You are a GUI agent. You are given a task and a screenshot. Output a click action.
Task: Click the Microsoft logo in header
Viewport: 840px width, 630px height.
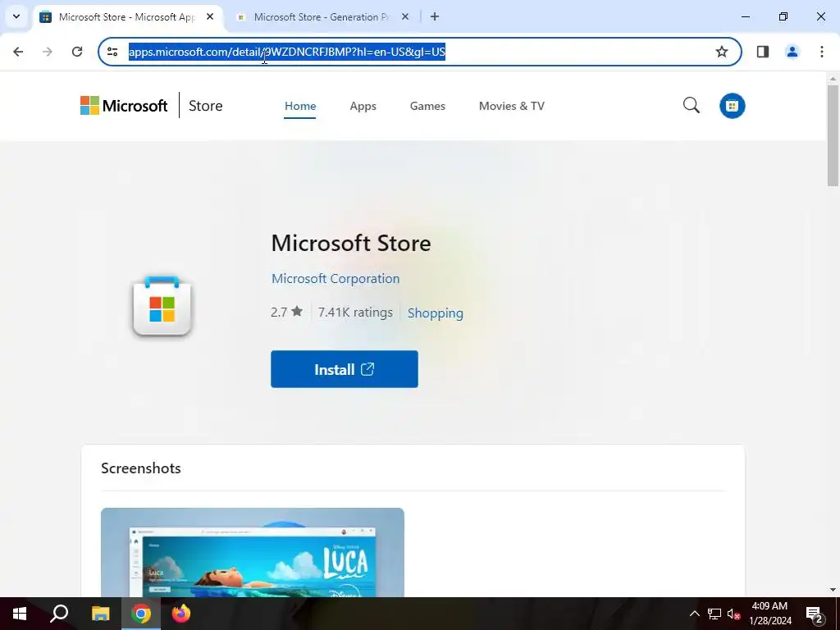click(124, 106)
